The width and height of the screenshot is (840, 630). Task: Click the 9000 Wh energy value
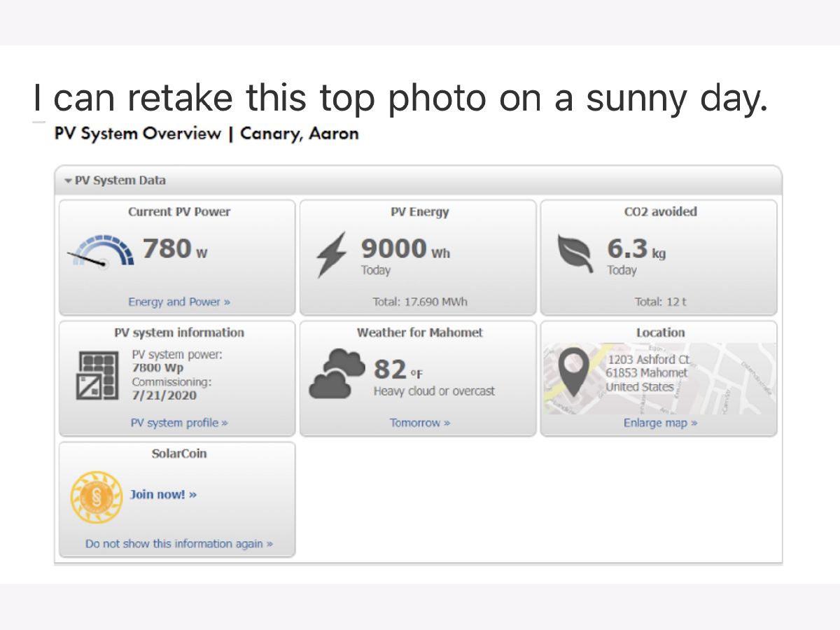(x=405, y=249)
